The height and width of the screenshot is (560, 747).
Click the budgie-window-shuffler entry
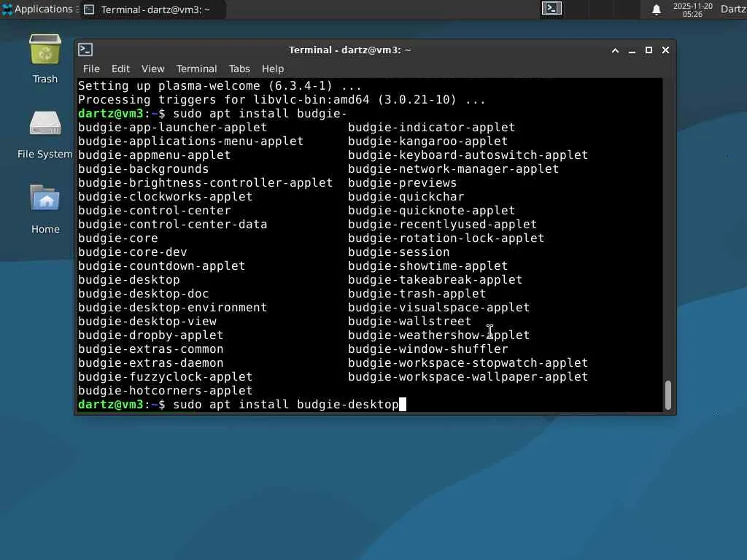click(427, 349)
